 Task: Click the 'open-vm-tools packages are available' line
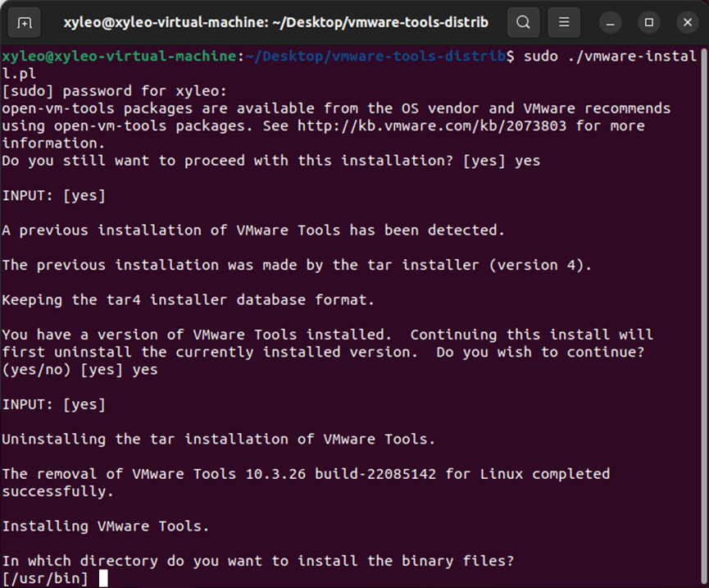[x=336, y=108]
